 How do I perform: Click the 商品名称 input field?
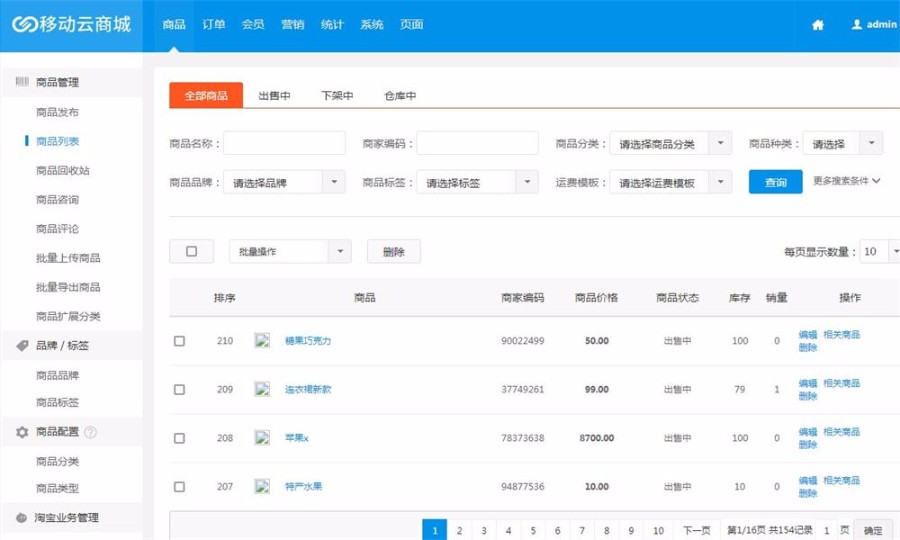click(284, 144)
